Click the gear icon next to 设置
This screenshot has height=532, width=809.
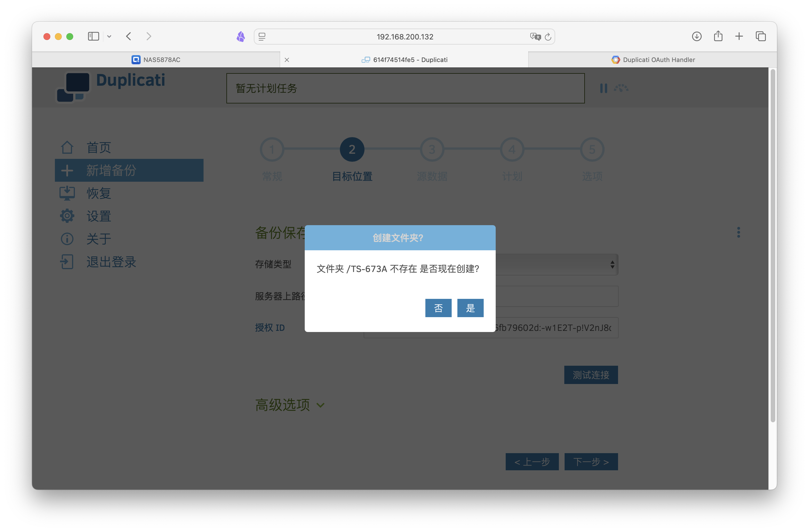tap(67, 216)
